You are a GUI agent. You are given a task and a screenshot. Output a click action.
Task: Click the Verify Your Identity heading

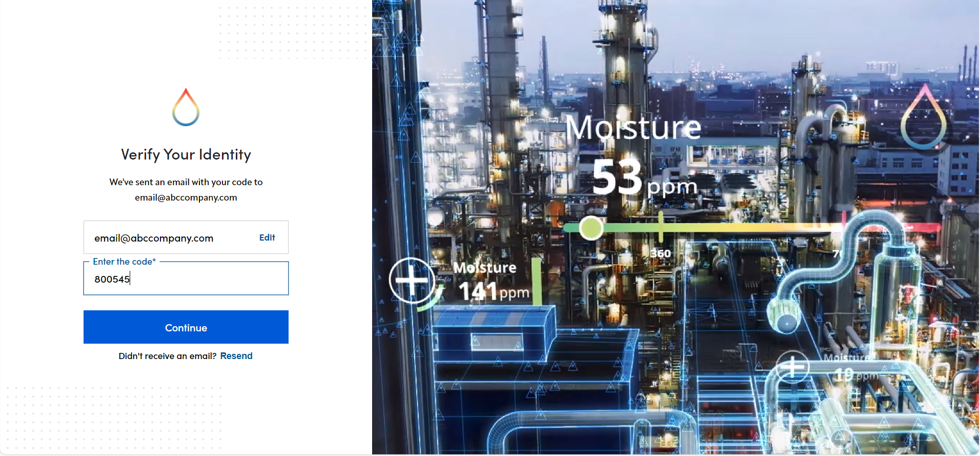(x=186, y=154)
